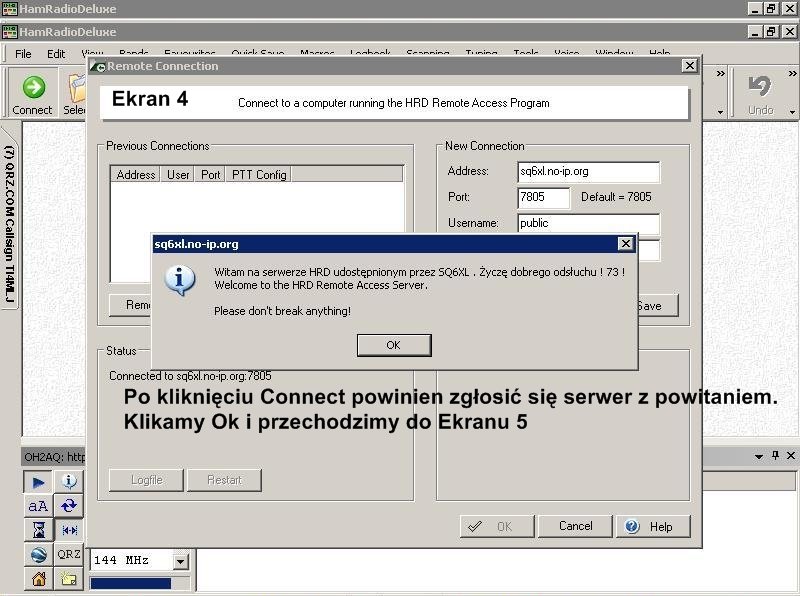Viewport: 800px width, 596px height.
Task: Click the Save button in New Connection
Action: point(658,306)
